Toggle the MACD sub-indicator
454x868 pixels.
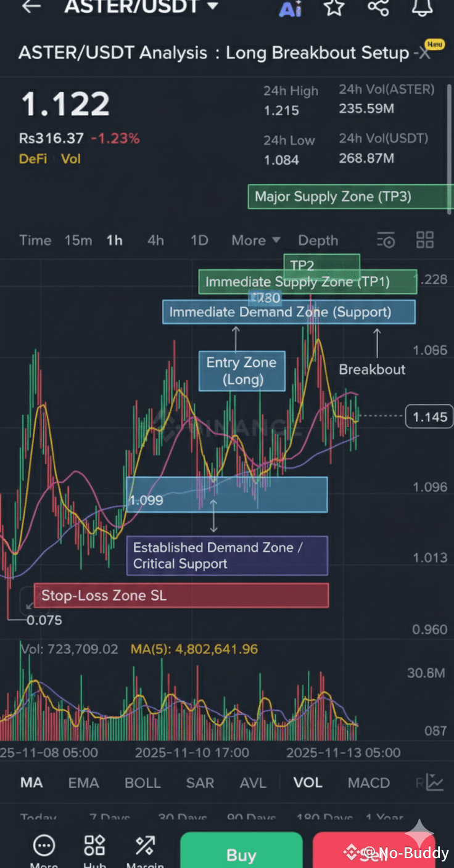coord(369,783)
